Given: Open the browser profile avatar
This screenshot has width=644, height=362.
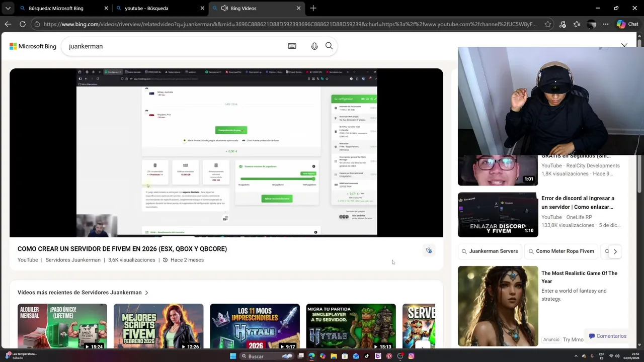Looking at the screenshot, I should pos(592,24).
